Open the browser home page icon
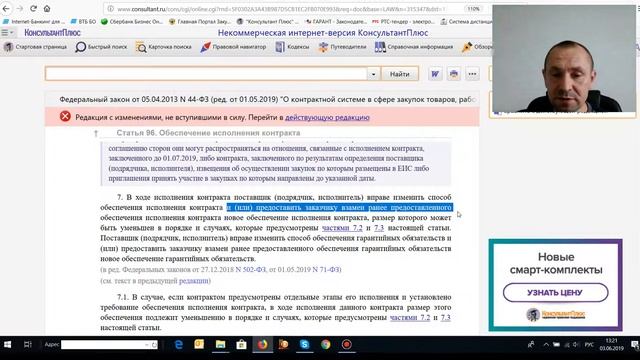Screen dimensions: 640x360 pos(47,9)
